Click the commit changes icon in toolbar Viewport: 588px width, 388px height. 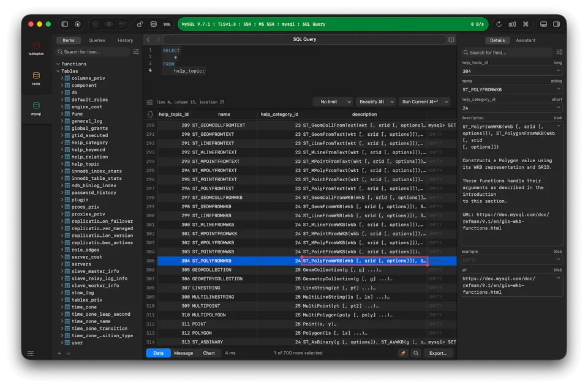coord(122,24)
